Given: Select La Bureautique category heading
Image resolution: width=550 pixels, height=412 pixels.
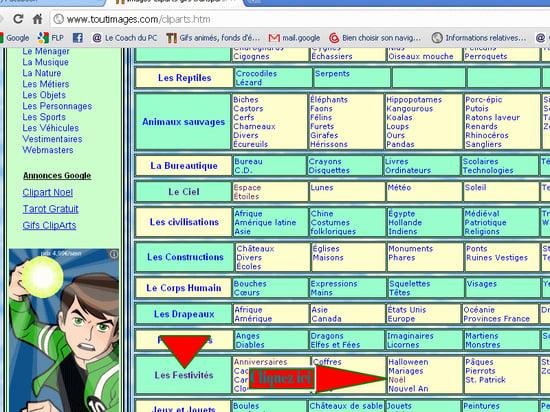Looking at the screenshot, I should pyautogui.click(x=184, y=166).
